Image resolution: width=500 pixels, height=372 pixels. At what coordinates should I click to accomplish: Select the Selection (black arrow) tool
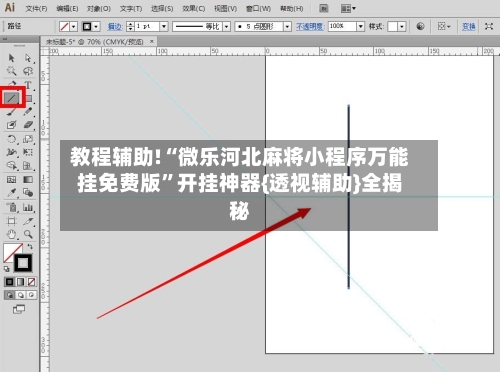[11, 58]
